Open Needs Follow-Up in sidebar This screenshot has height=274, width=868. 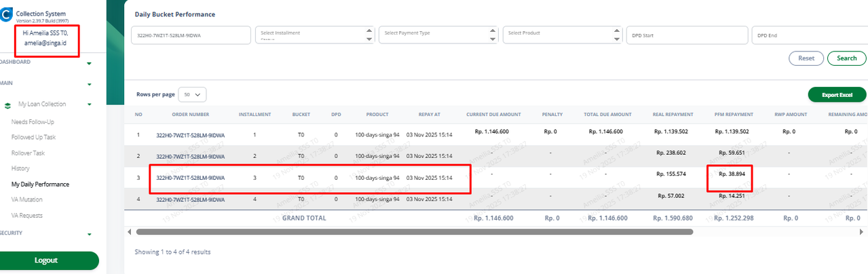point(33,121)
